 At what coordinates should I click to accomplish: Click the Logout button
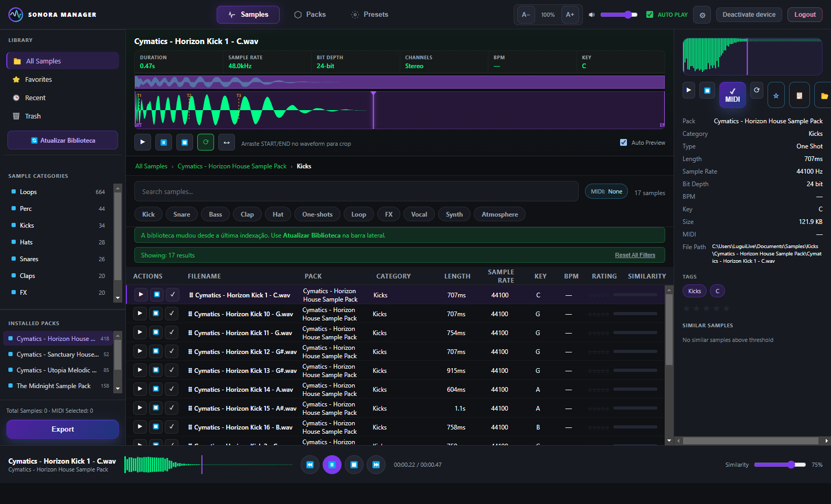tap(805, 15)
